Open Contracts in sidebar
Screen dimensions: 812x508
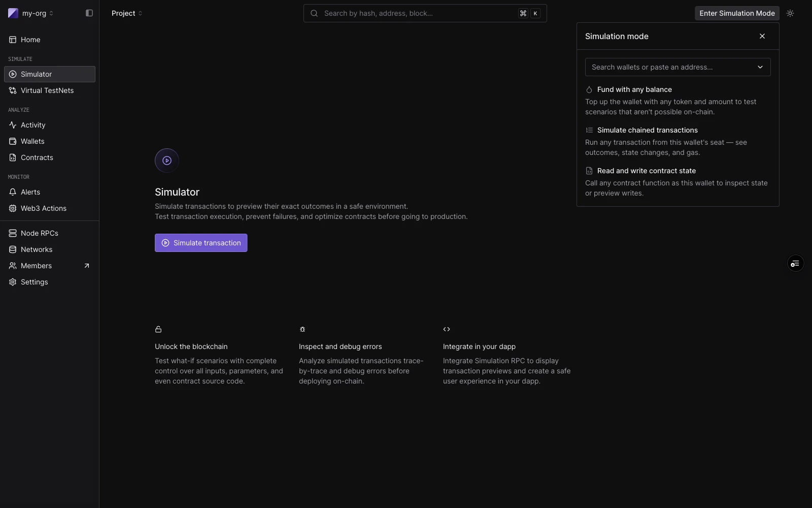(50, 157)
